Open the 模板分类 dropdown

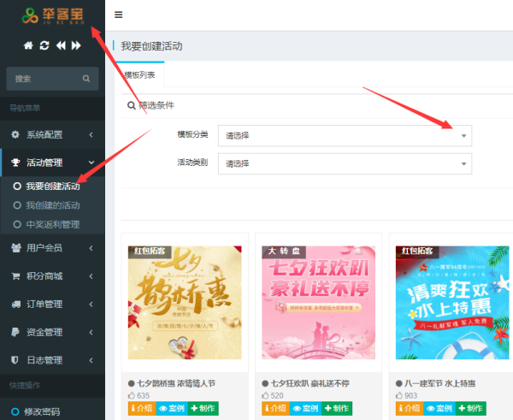(345, 135)
